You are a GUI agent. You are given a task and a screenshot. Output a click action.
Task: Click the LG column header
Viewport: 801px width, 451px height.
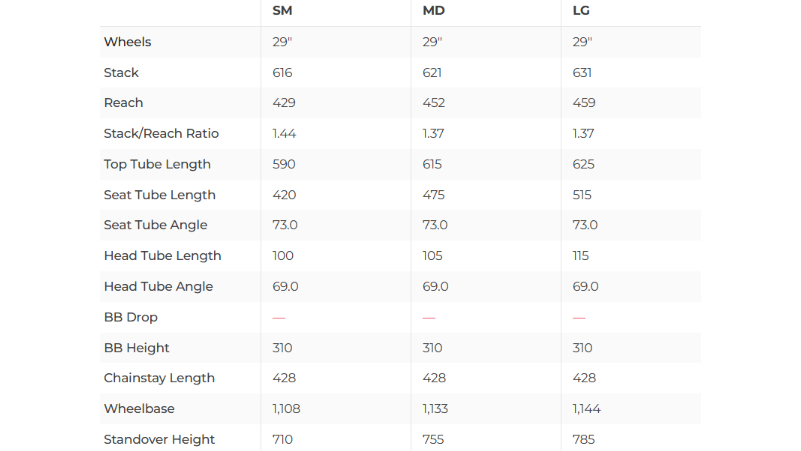(x=582, y=12)
